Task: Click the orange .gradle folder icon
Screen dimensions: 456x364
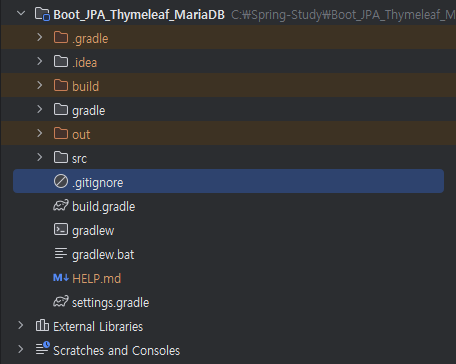Action: tap(61, 38)
